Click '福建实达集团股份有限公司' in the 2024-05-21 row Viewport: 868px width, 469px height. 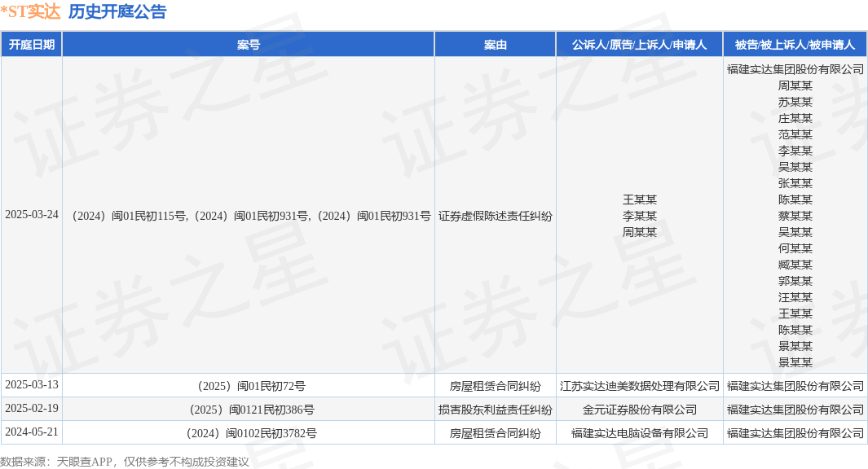(795, 434)
